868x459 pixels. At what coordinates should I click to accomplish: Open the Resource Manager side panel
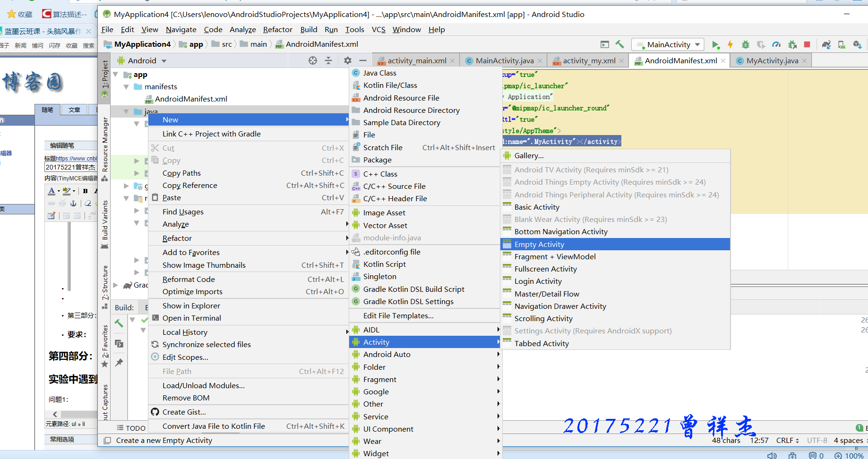point(105,148)
